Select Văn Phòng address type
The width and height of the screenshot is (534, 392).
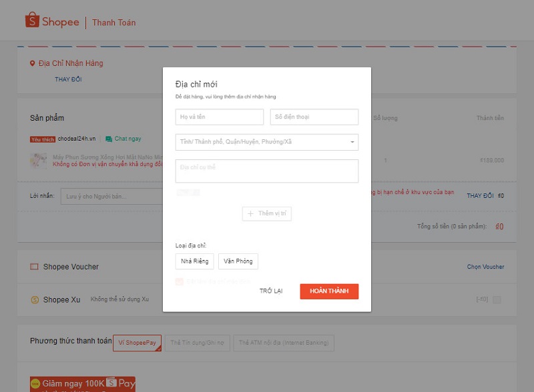(x=238, y=261)
